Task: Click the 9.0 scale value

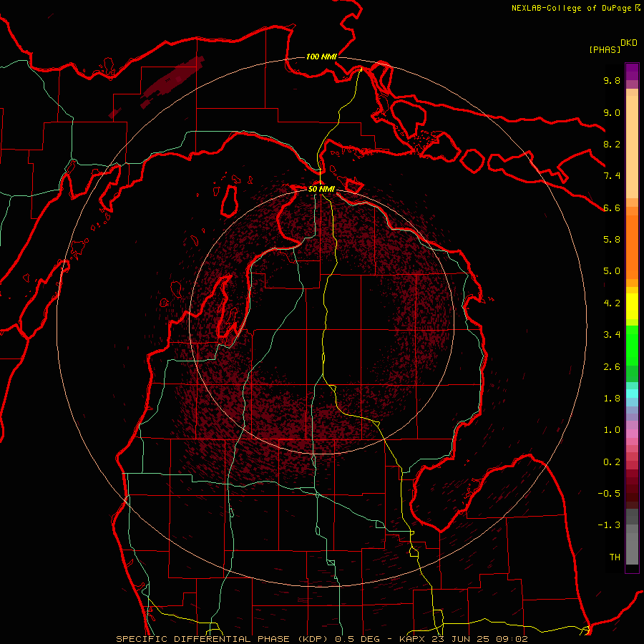Action: (x=612, y=112)
